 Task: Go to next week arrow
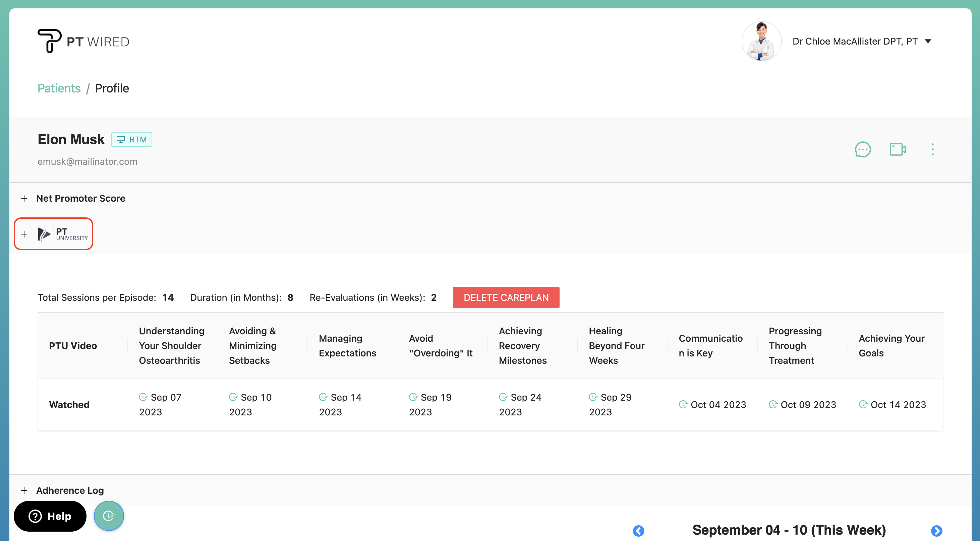[936, 530]
